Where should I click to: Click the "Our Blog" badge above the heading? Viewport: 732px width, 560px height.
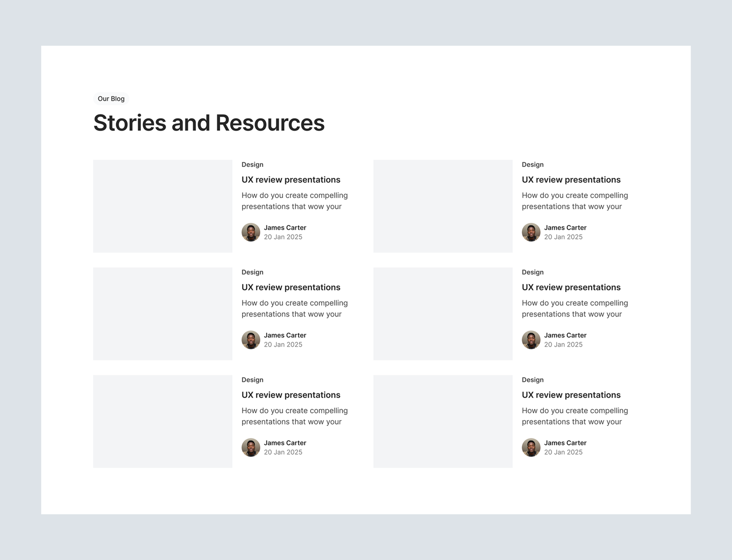point(111,99)
